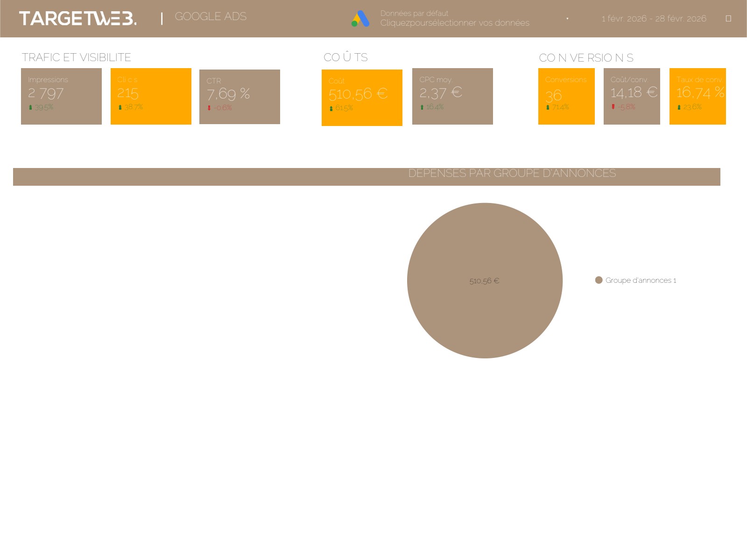Click the TARGETWEB logo
747x560 pixels.
tap(78, 19)
